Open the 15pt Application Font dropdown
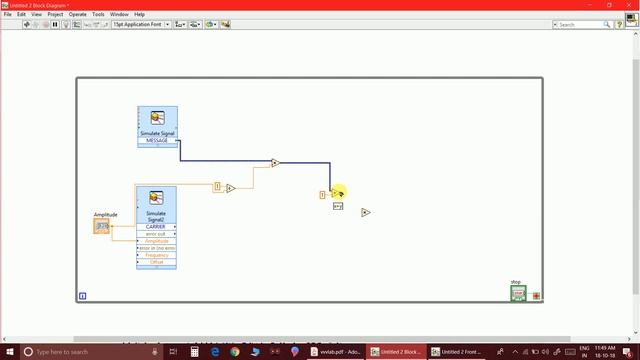Viewport: 640px width, 360px height. [x=141, y=24]
